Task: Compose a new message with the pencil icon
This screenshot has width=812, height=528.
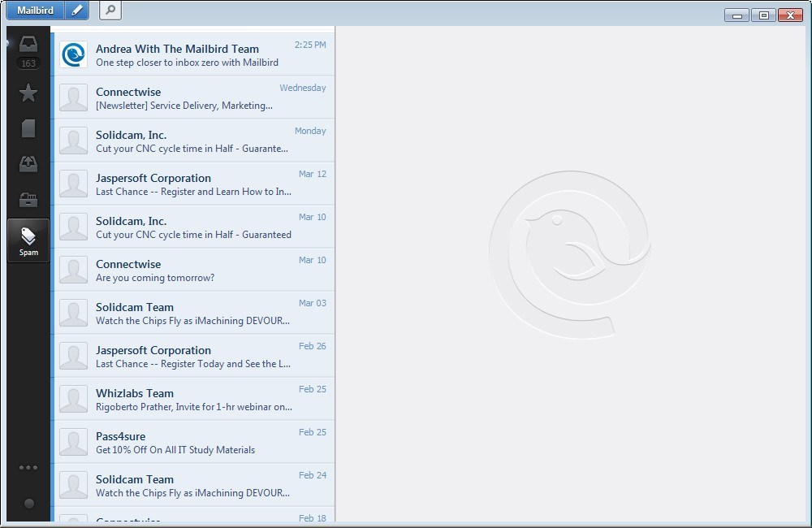Action: tap(76, 11)
